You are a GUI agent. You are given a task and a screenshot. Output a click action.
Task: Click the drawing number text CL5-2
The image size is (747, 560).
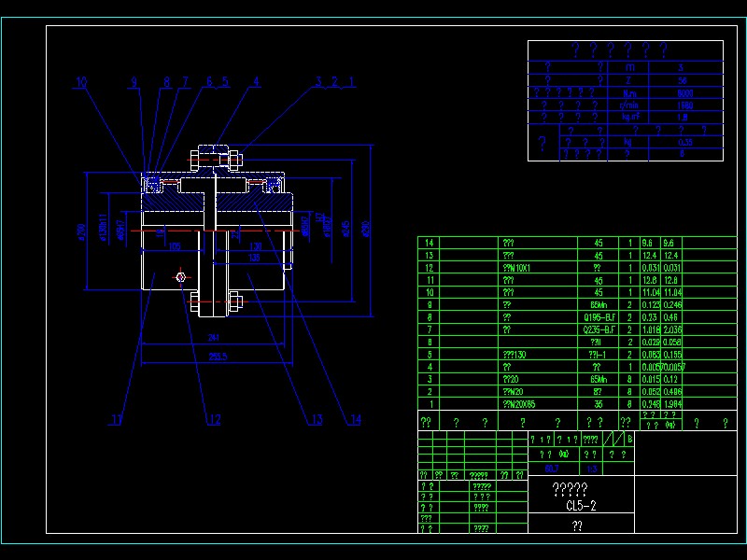pos(581,506)
